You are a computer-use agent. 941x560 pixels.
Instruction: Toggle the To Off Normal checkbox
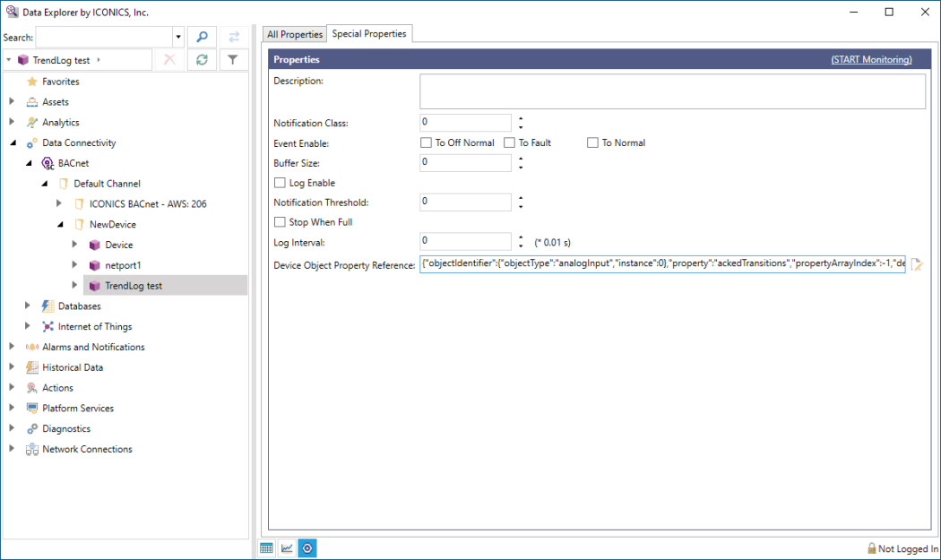click(x=426, y=142)
